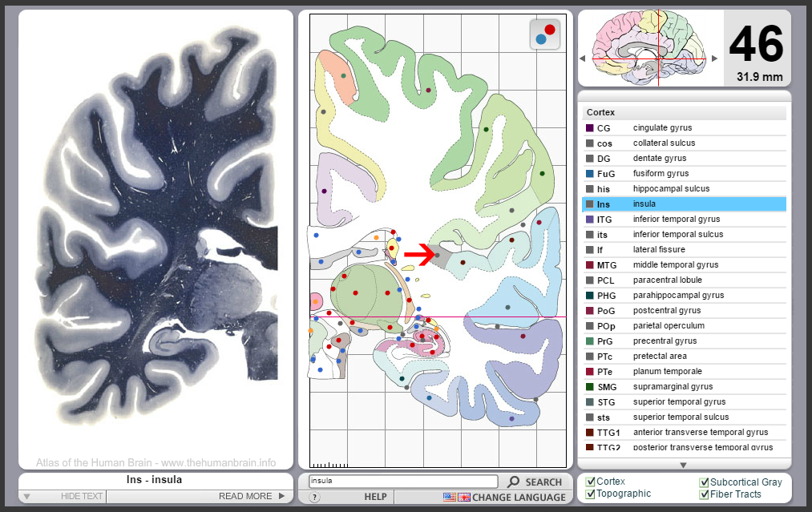Click the color swatch beside cingulate gyrus
This screenshot has width=812, height=512.
point(590,127)
